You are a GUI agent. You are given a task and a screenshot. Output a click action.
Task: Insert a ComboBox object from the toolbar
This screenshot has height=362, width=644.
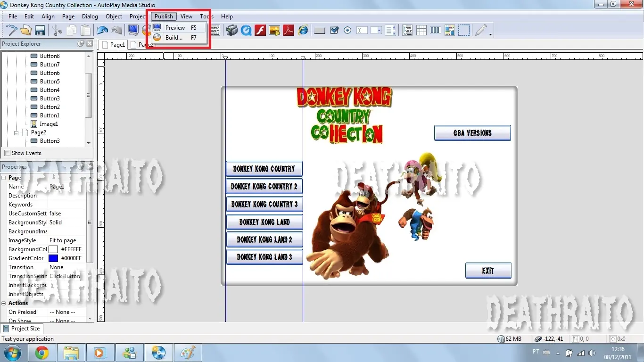(x=376, y=31)
